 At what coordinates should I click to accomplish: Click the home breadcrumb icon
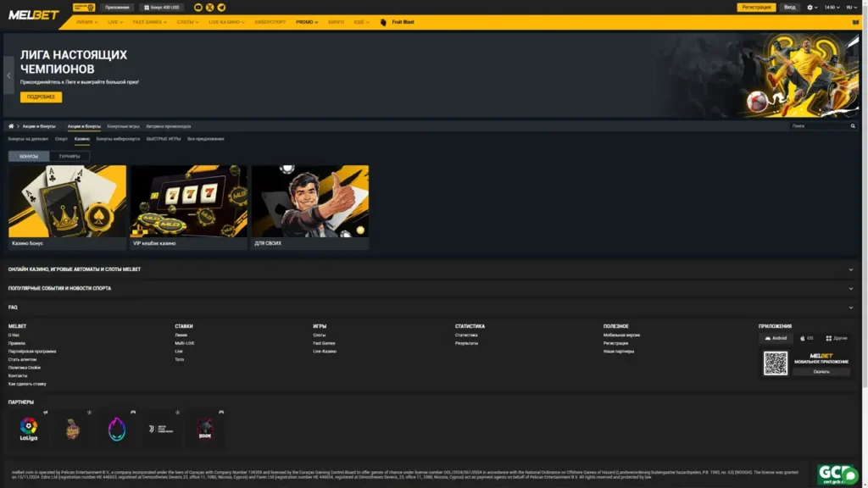11,126
